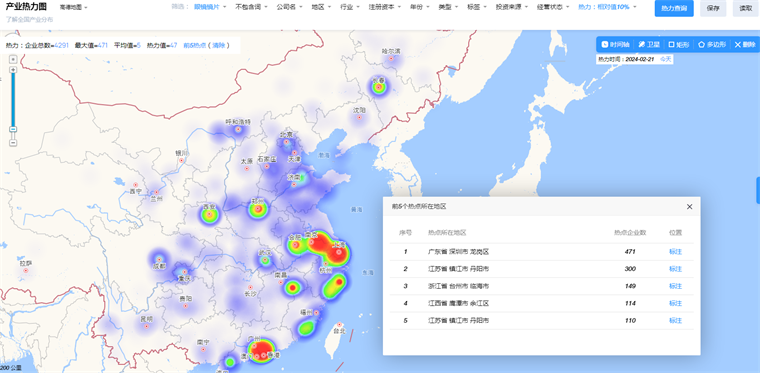Select the 多边形 polygon drawing tool
Screen dimensions: 760x373
[x=712, y=45]
